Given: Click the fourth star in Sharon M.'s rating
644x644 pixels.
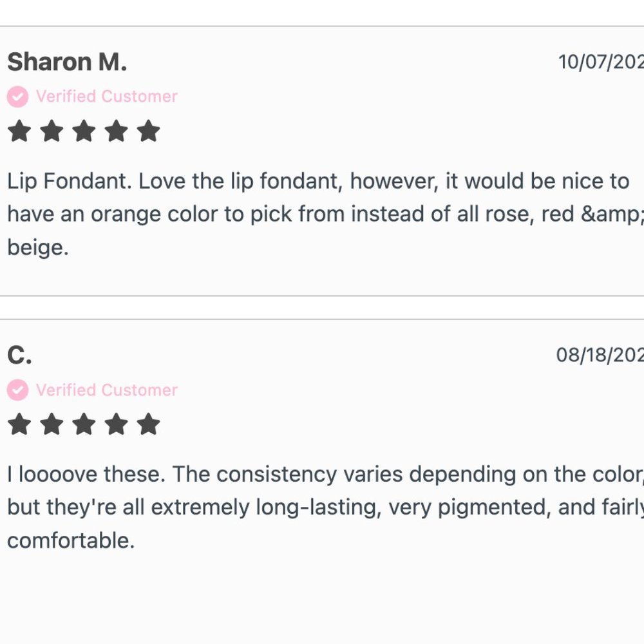Looking at the screenshot, I should (x=116, y=131).
